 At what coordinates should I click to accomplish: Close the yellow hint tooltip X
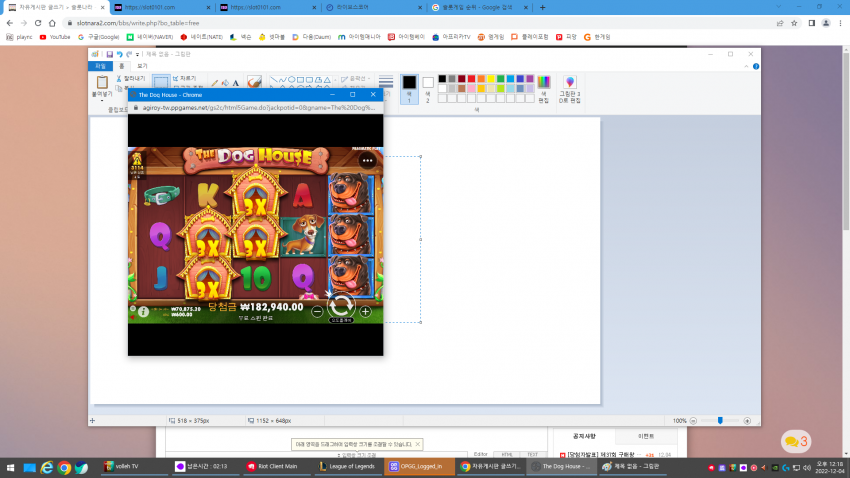tap(417, 444)
